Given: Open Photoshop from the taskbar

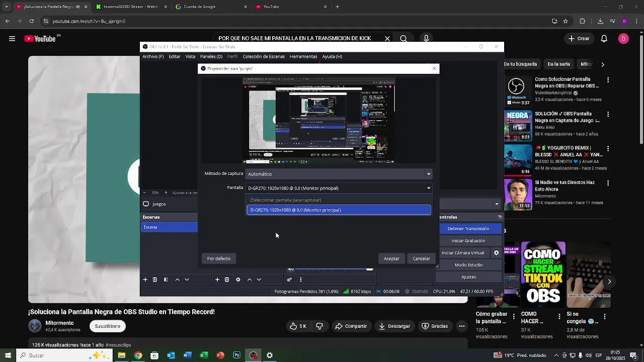Looking at the screenshot, I should 236,355.
